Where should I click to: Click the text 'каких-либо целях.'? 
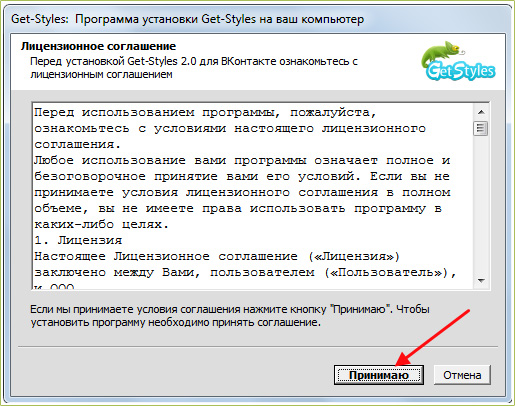(x=101, y=224)
